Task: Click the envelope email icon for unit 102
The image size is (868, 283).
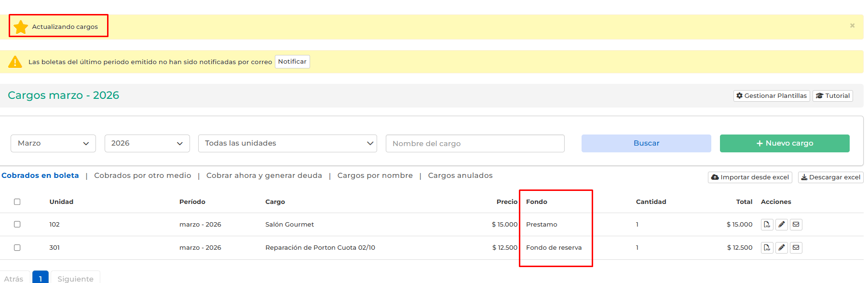Action: [x=796, y=225]
